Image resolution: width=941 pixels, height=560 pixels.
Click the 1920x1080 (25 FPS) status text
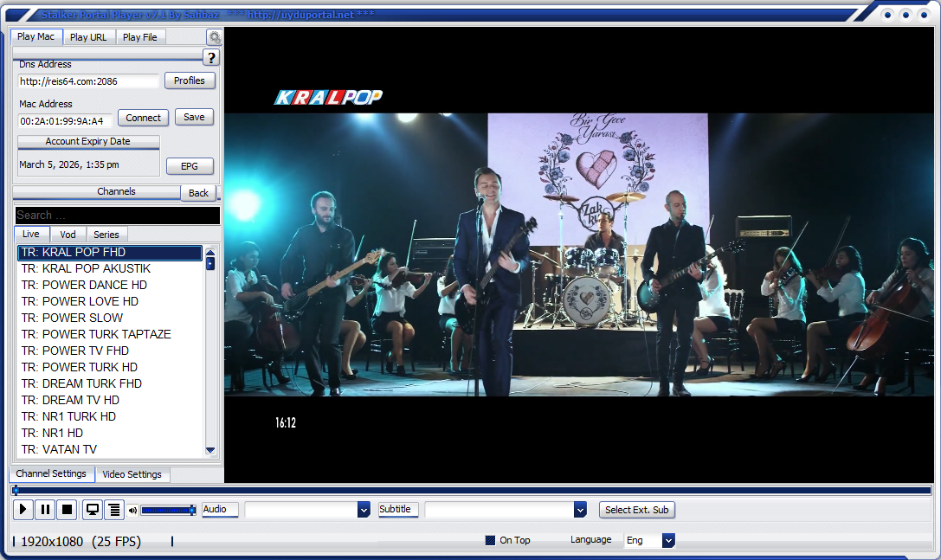point(81,542)
